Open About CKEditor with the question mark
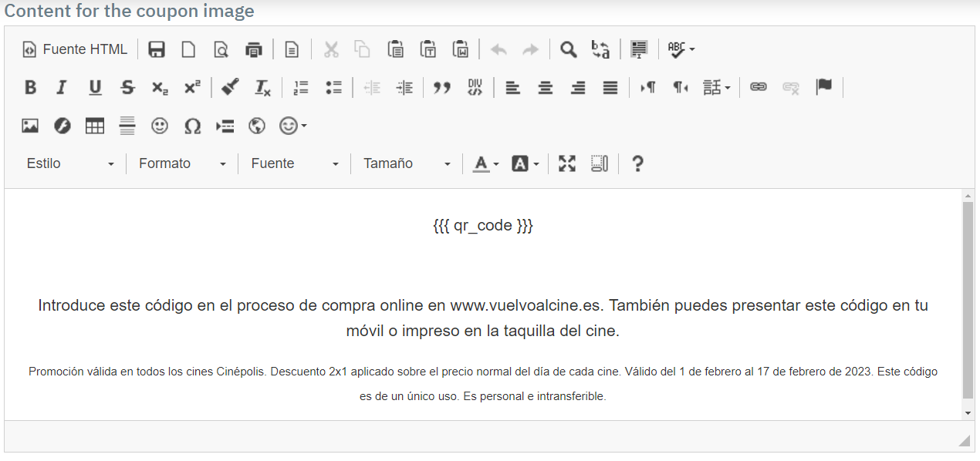Image resolution: width=980 pixels, height=461 pixels. point(637,163)
